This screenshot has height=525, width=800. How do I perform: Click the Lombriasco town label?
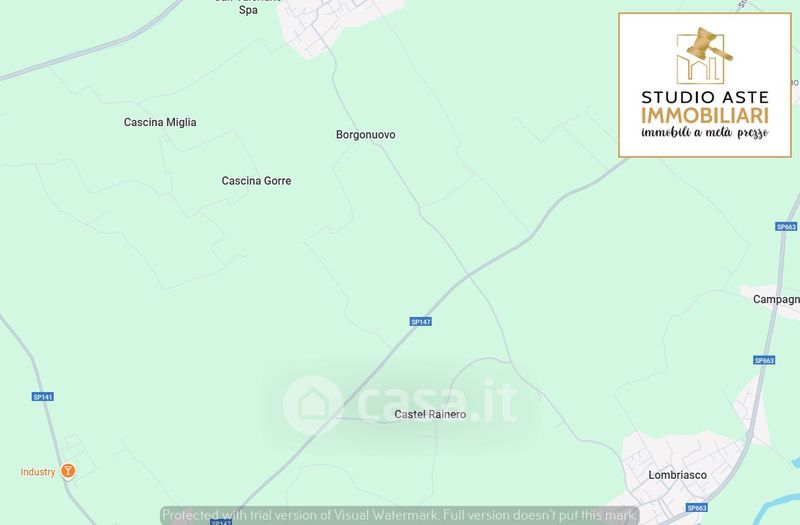pos(678,475)
